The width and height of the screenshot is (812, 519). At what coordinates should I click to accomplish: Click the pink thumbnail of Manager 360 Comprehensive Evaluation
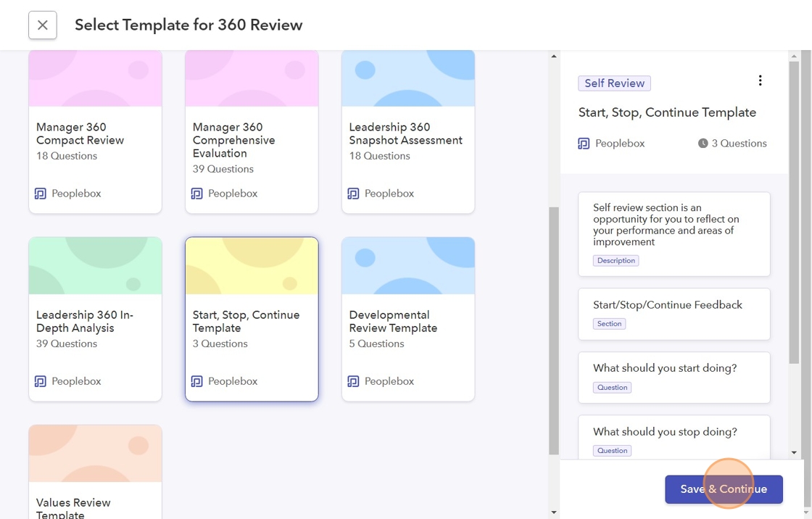[x=252, y=78]
